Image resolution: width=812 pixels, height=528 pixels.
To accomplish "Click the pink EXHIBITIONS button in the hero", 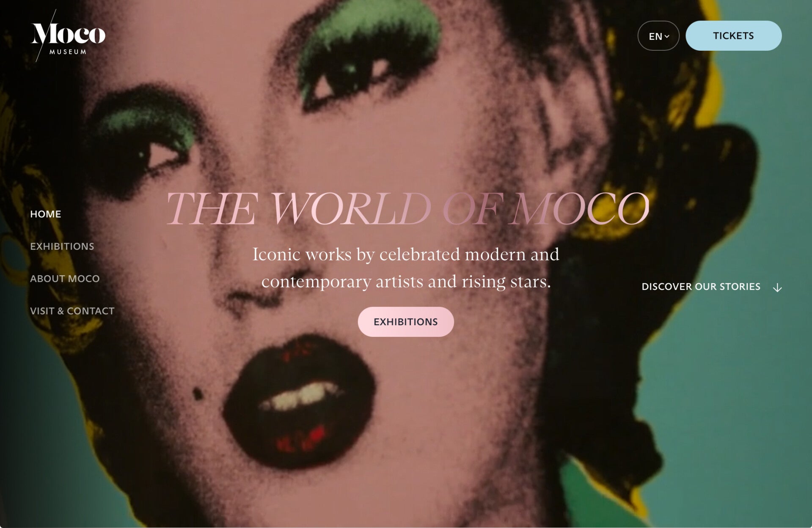I will click(x=406, y=322).
